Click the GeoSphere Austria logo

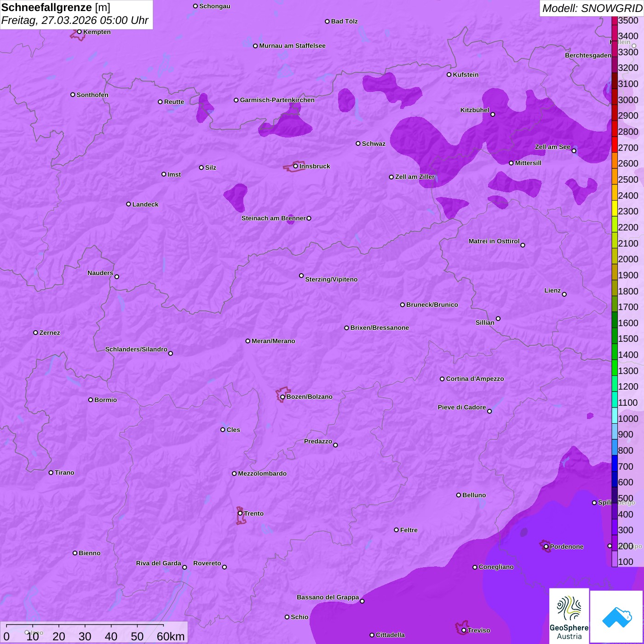(x=569, y=616)
